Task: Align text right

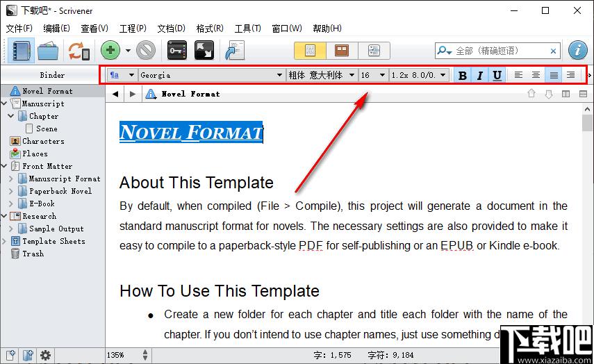Action: 571,75
